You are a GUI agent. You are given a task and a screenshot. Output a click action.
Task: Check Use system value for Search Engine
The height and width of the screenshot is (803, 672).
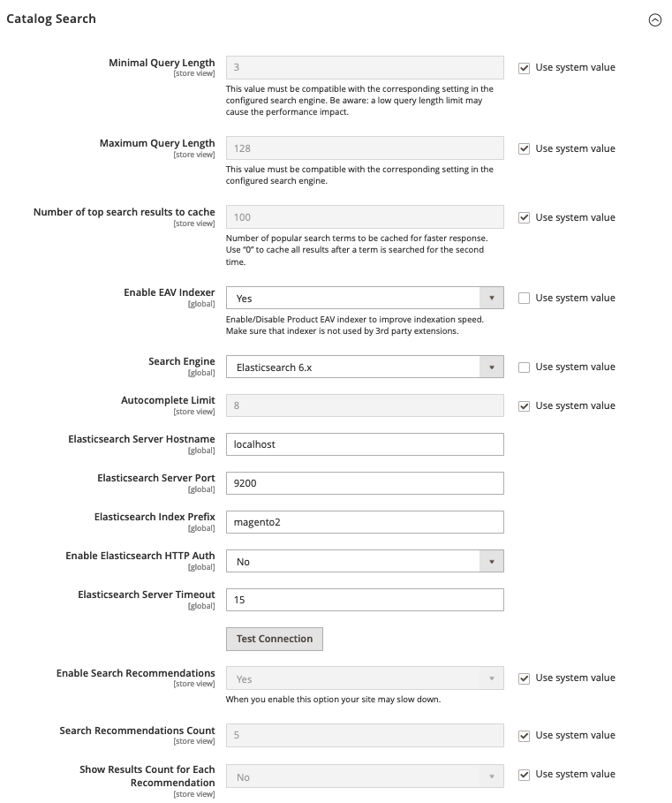click(x=524, y=367)
